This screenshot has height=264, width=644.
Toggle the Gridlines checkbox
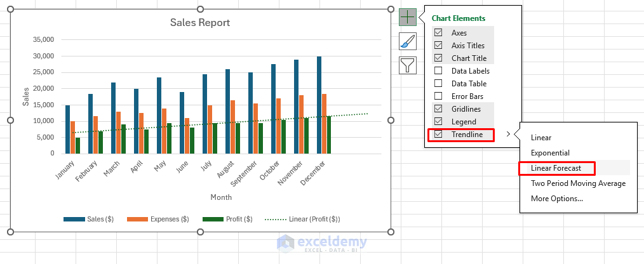pos(438,109)
